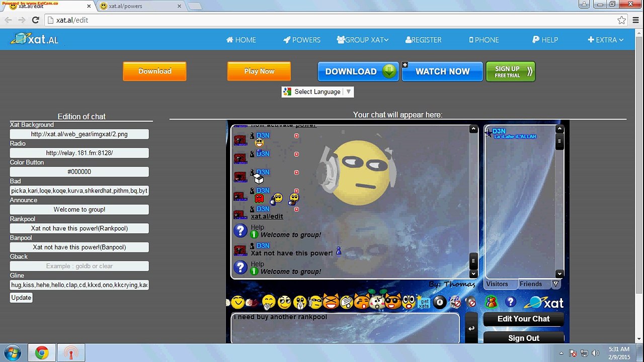The image size is (644, 362).
Task: Toggle the radio speaker mute icon
Action: pos(471,303)
